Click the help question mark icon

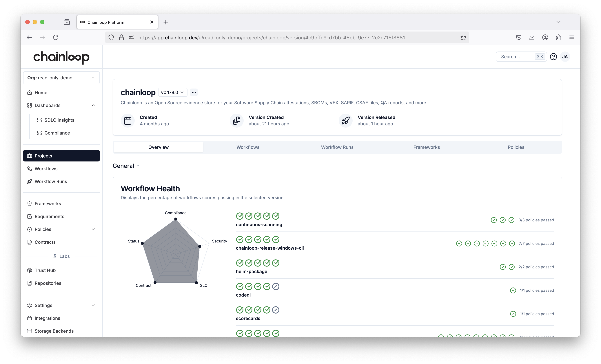[553, 56]
